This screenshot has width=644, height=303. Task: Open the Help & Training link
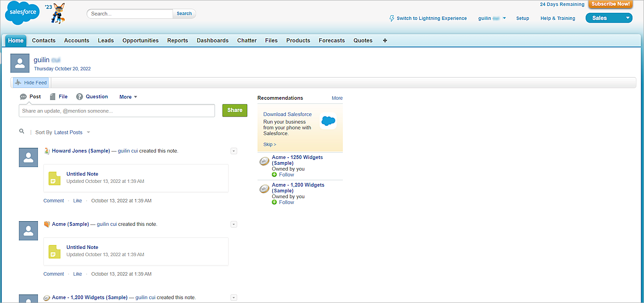point(558,18)
